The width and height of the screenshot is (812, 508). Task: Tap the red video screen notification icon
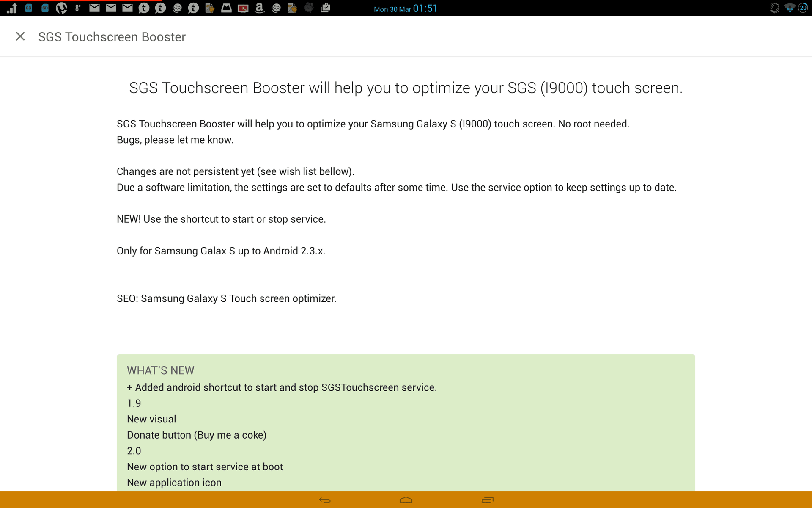pos(243,8)
